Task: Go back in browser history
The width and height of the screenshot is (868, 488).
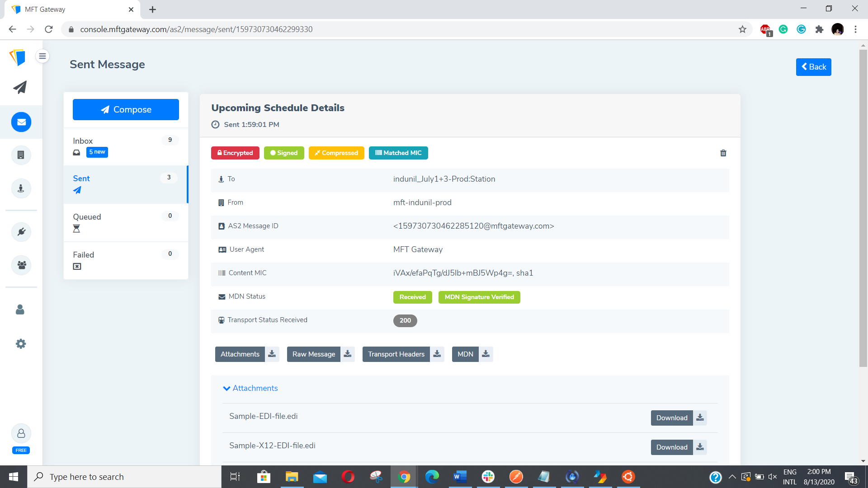Action: (x=12, y=29)
